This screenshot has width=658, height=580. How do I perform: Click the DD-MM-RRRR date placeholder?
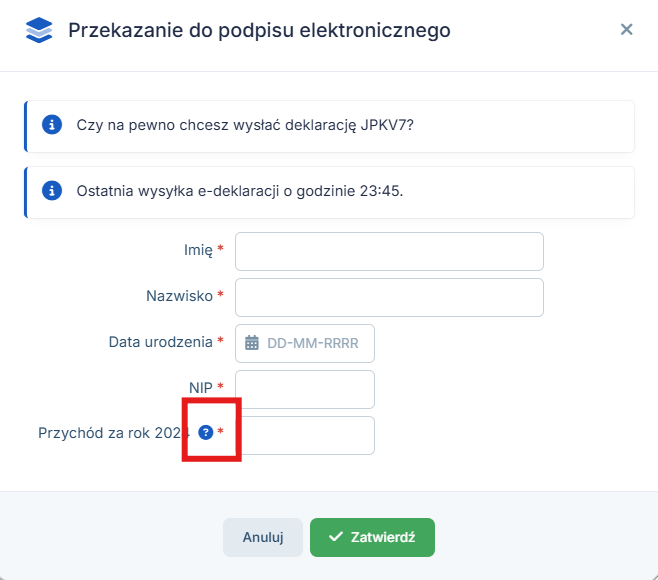[312, 342]
